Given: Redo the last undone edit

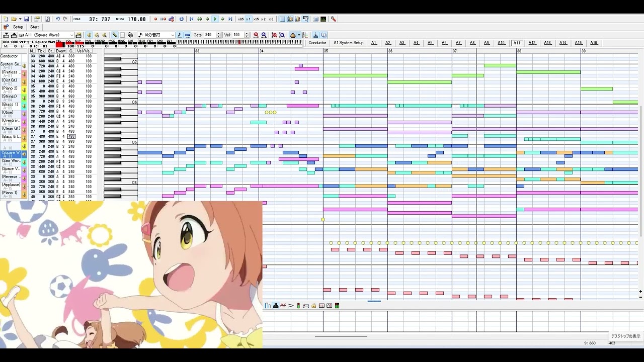Looking at the screenshot, I should pos(65,19).
